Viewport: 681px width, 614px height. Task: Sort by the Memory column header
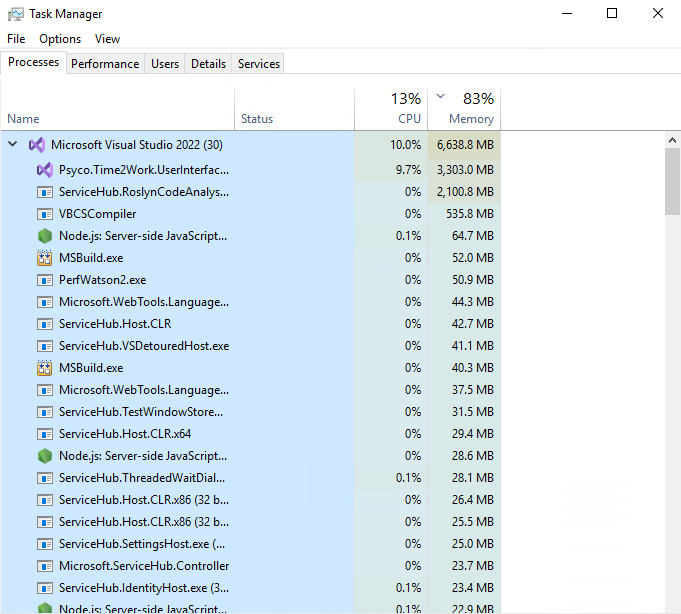(x=464, y=109)
